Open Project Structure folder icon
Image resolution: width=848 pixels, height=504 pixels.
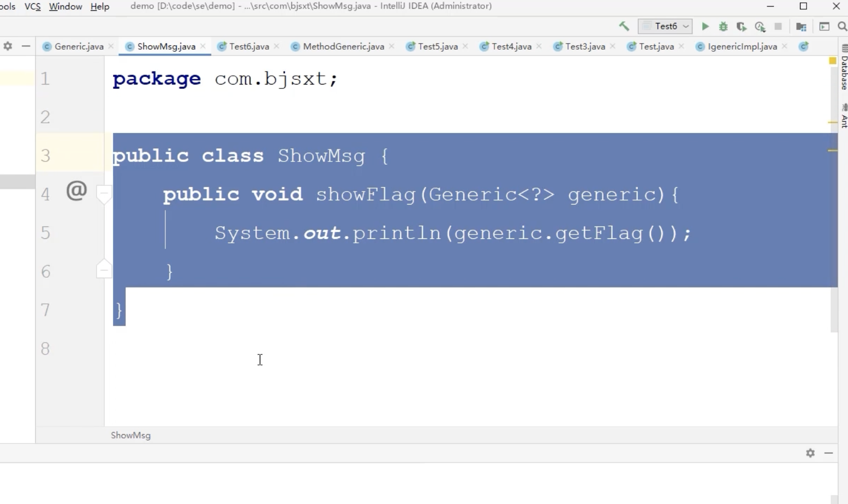point(801,27)
